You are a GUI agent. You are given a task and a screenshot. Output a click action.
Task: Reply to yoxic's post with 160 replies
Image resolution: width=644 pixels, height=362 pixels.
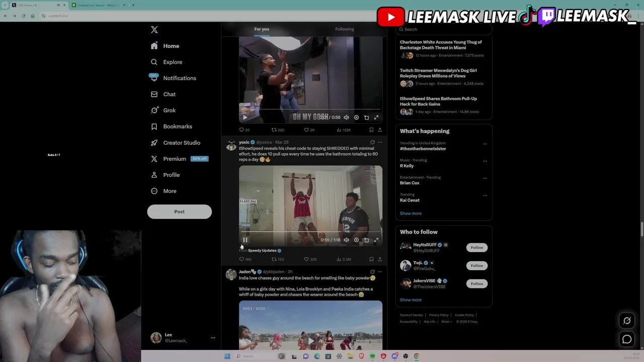click(x=245, y=259)
